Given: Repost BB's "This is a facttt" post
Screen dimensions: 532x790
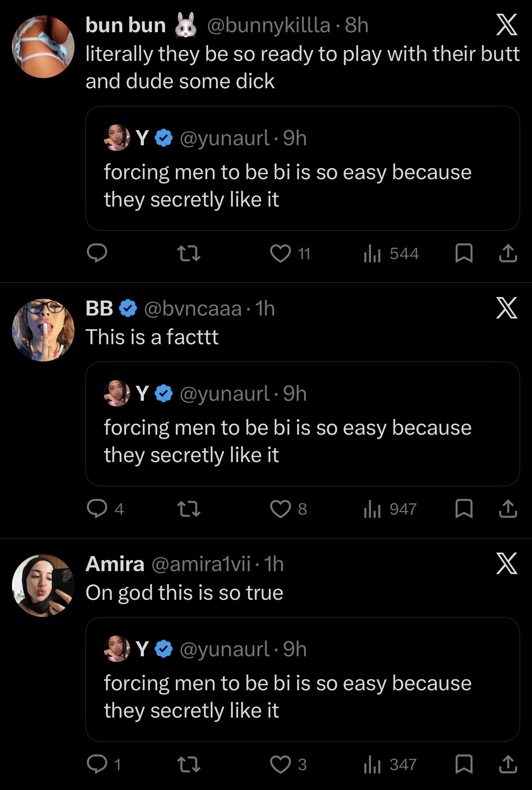Looking at the screenshot, I should 188,508.
